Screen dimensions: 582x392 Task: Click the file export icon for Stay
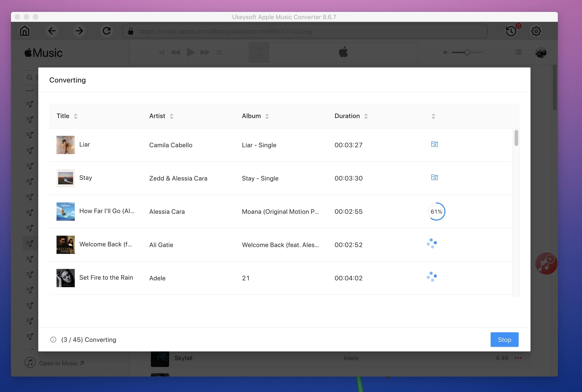[x=434, y=177]
